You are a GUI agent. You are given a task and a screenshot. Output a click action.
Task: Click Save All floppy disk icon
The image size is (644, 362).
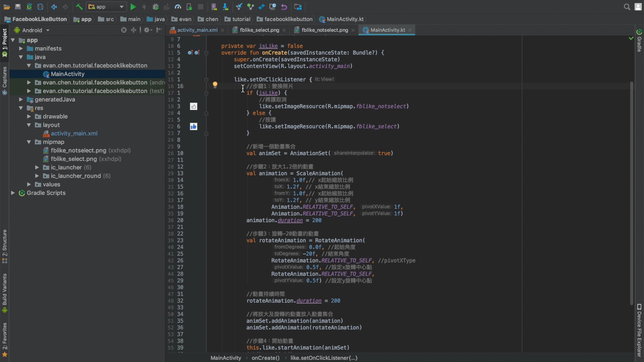18,7
